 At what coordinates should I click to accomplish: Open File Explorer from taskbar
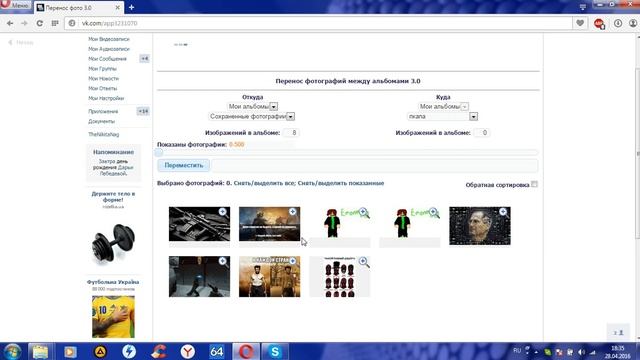click(x=40, y=351)
